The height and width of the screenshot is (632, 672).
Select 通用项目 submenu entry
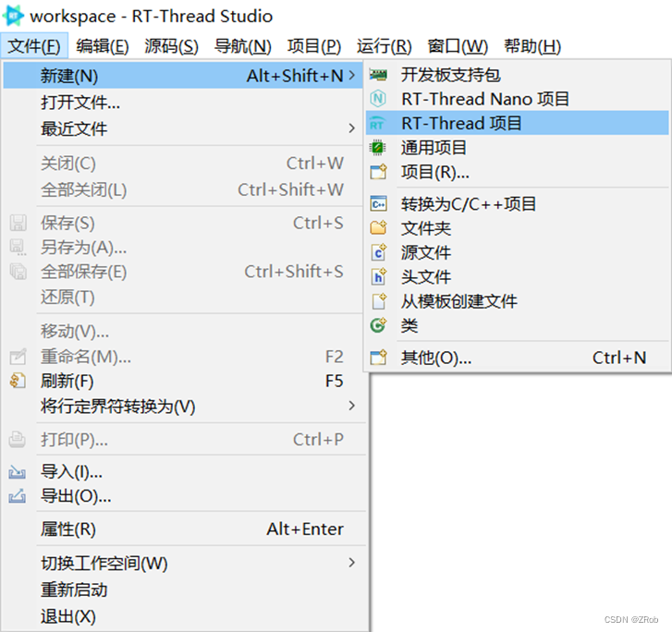click(x=518, y=148)
